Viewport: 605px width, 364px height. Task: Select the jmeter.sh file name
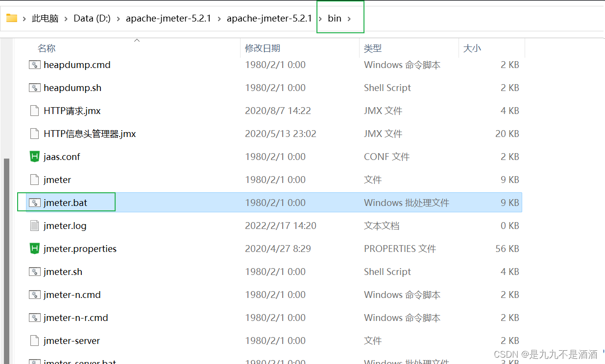coord(63,272)
